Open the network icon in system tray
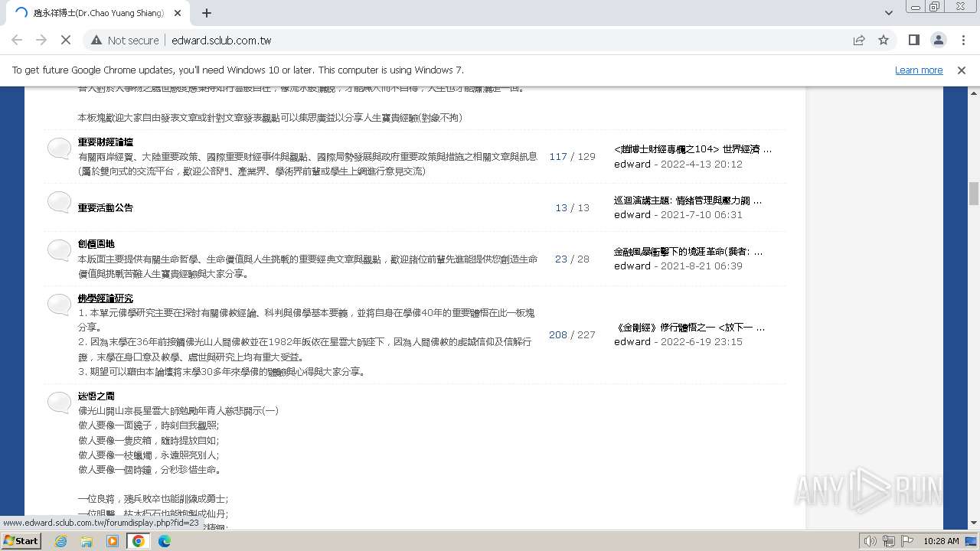The height and width of the screenshot is (551, 980). tap(889, 541)
